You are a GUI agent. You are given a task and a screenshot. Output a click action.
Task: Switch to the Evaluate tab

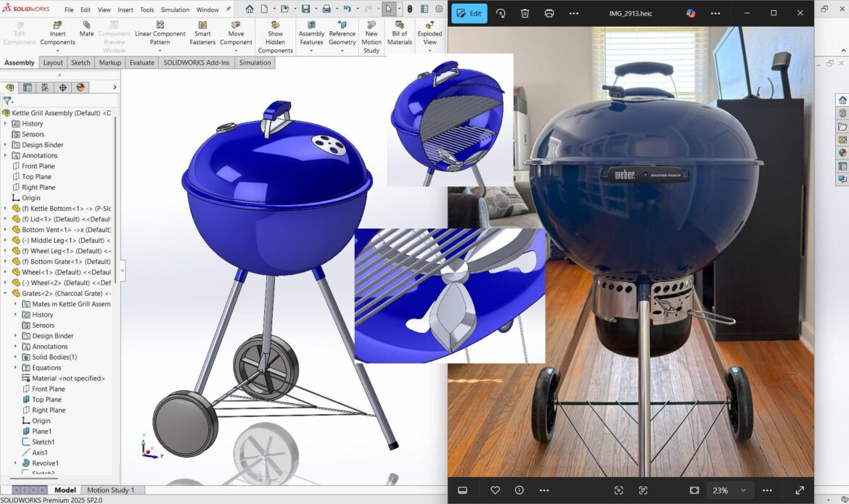(x=141, y=62)
